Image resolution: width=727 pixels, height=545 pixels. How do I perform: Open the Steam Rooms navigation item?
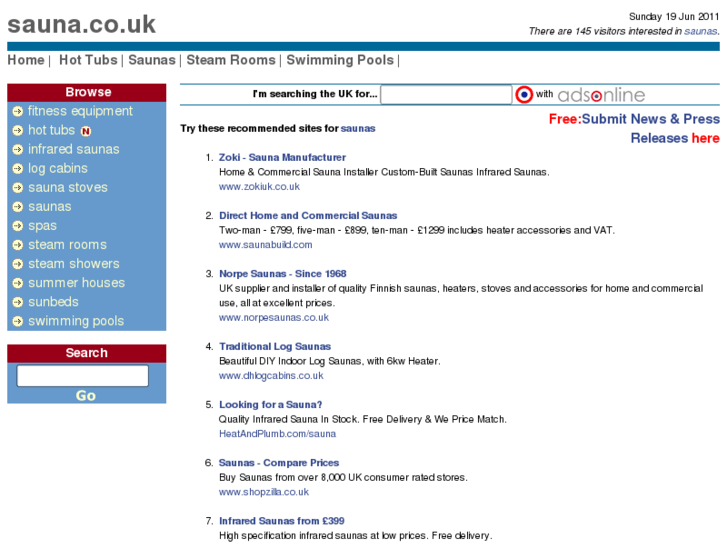[x=231, y=60]
